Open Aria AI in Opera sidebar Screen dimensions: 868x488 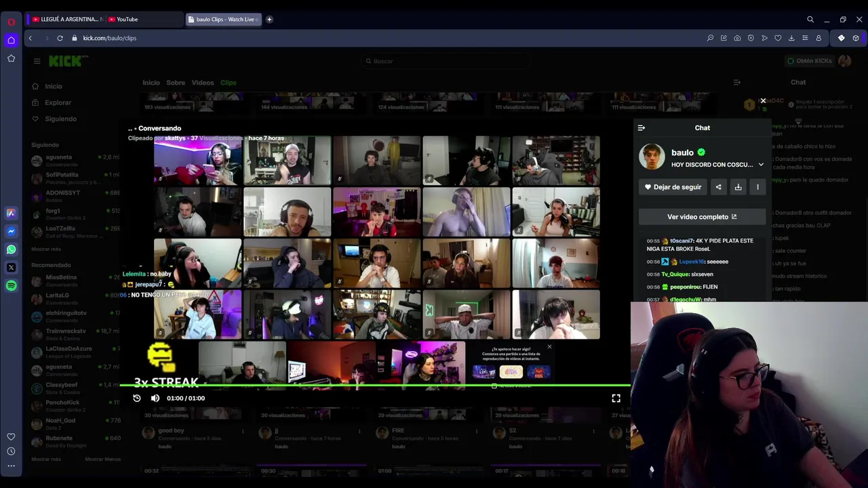click(x=11, y=213)
